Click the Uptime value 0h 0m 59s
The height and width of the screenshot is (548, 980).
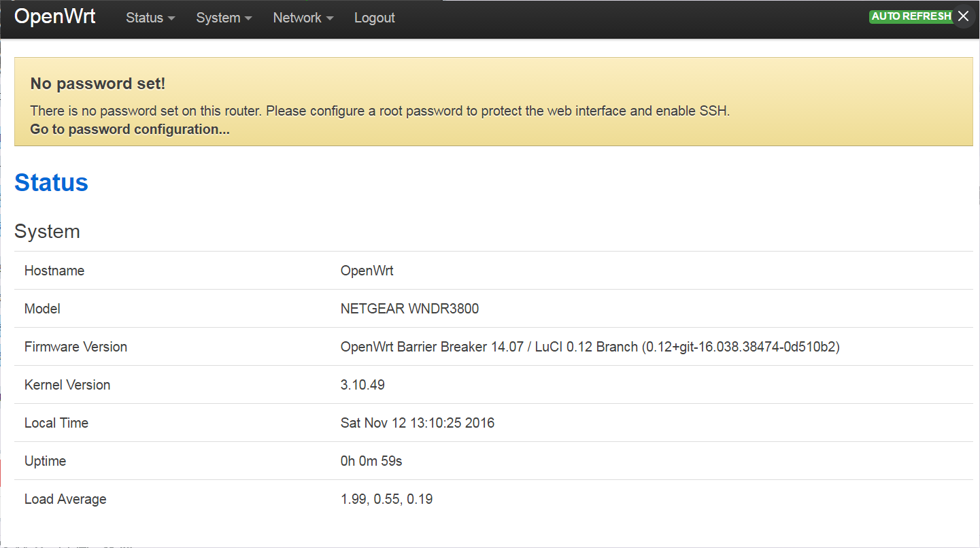click(x=371, y=461)
